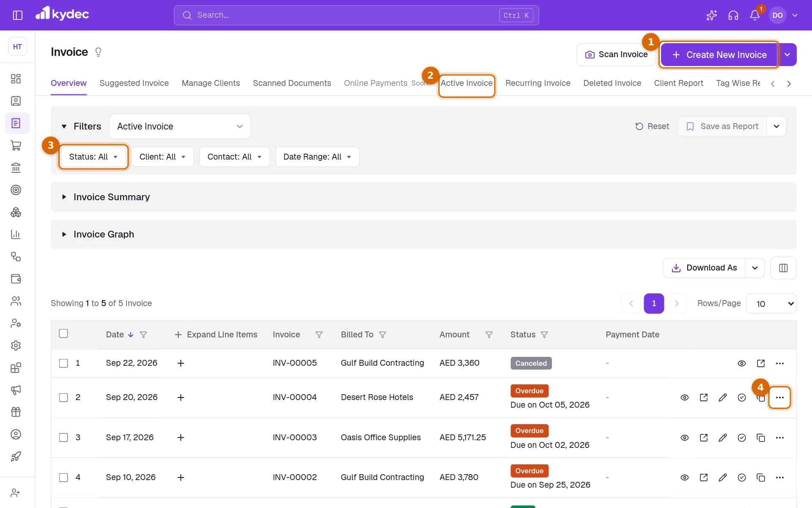Open column layout settings icon

[783, 268]
